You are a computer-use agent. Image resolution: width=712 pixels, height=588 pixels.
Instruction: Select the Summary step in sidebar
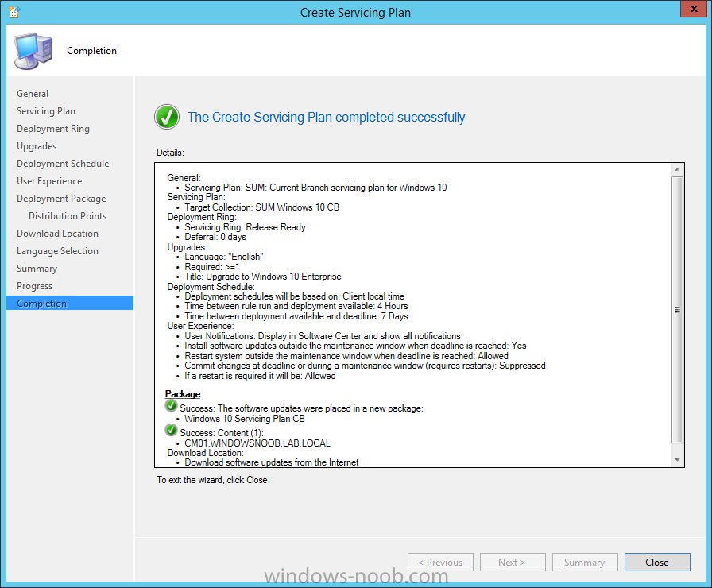point(37,269)
